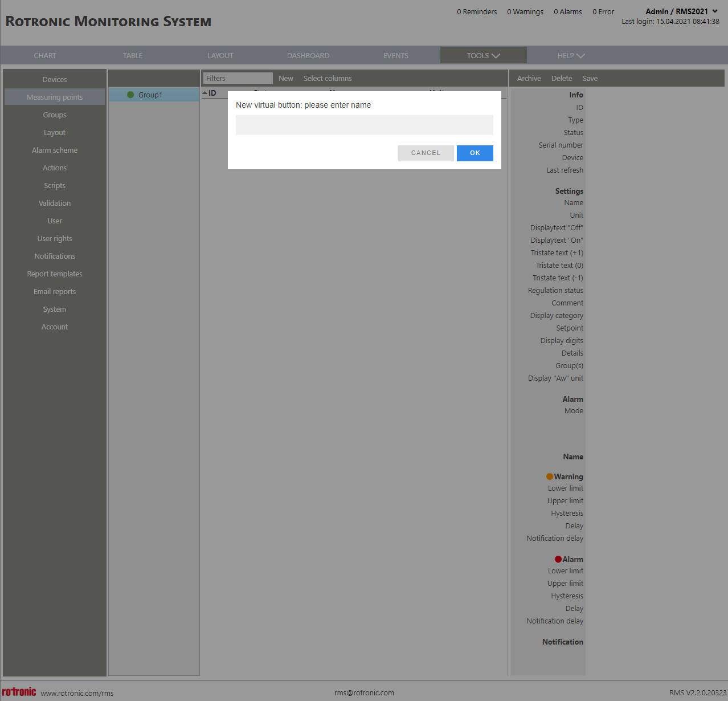
Task: Click Save in the details toolbar
Action: point(590,78)
